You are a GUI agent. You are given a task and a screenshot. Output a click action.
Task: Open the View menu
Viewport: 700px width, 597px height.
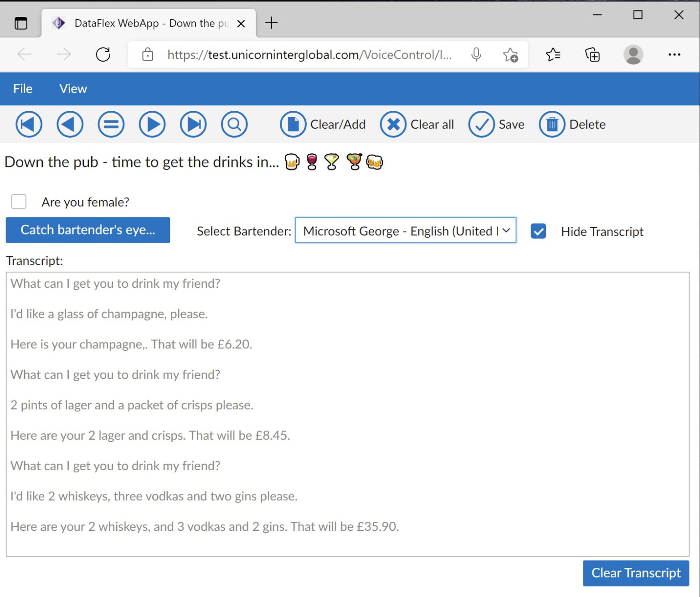(x=73, y=88)
